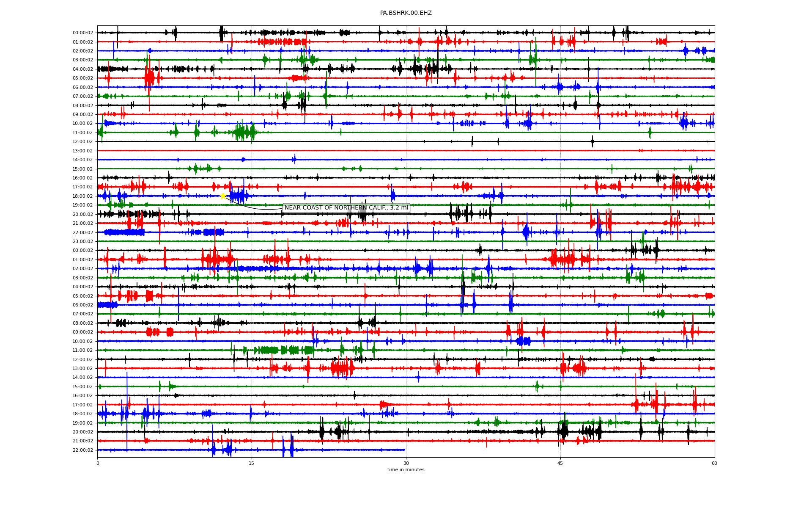Click the 15-minute dotted vertical gridline
The image size is (812, 508).
point(252,155)
